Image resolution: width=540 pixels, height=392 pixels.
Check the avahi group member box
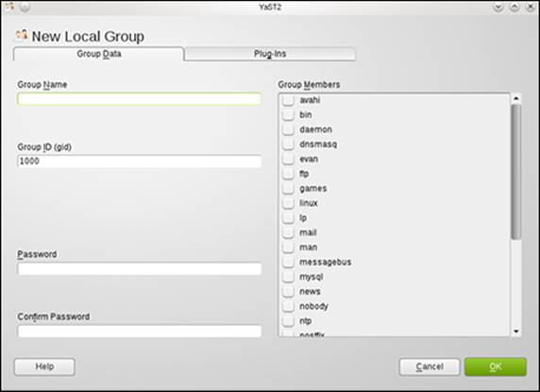pos(288,100)
